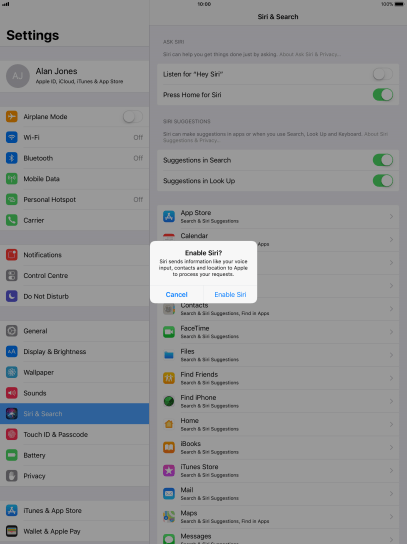Choose the Find Friends app icon
Image resolution: width=407 pixels, height=544 pixels.
pyautogui.click(x=169, y=378)
